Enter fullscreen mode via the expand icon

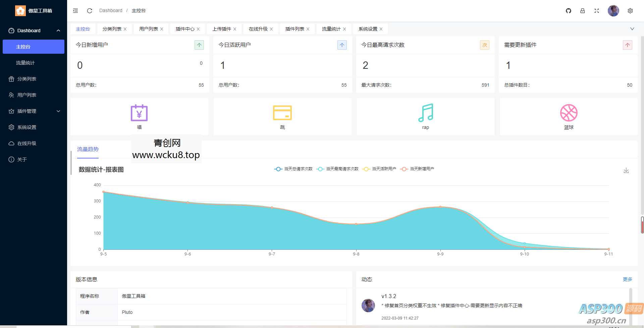(x=597, y=11)
